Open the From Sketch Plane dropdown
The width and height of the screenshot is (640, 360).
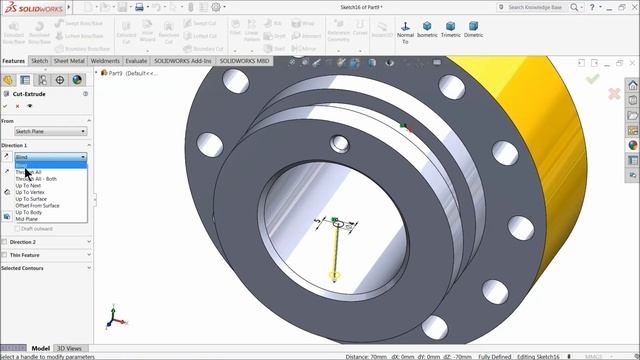tap(51, 131)
